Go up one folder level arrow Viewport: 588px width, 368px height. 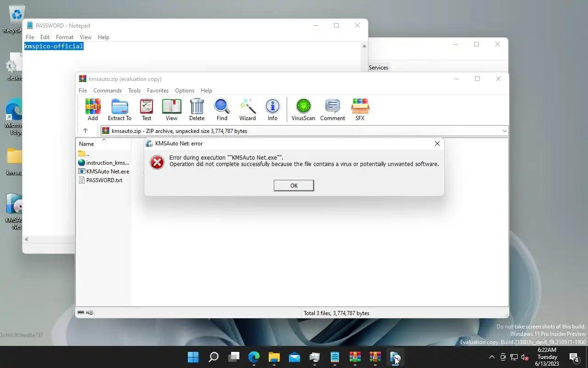click(x=85, y=131)
